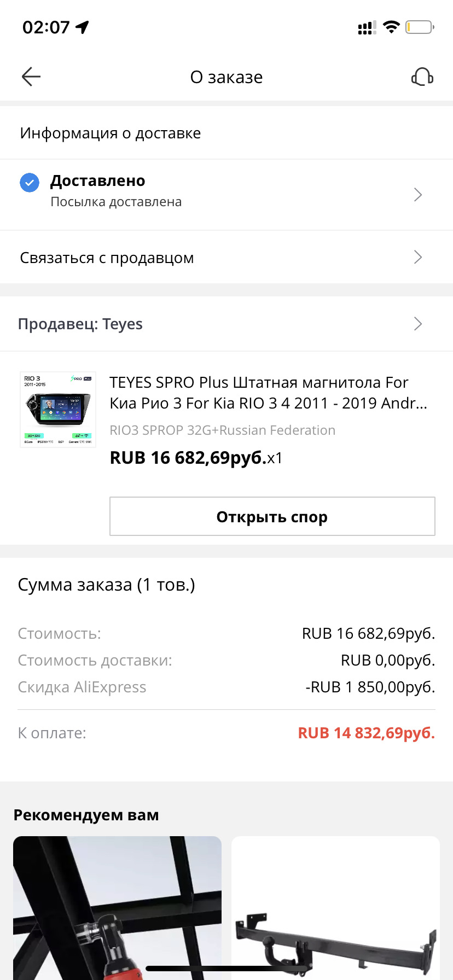
Task: Expand the Teyes seller chevron
Action: click(x=418, y=324)
